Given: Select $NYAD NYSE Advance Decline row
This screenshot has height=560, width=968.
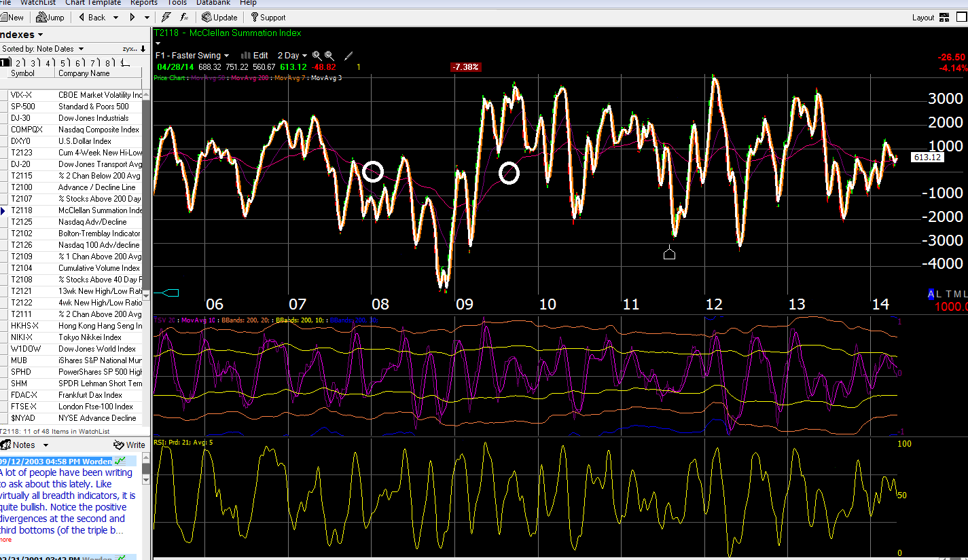Looking at the screenshot, I should click(71, 418).
